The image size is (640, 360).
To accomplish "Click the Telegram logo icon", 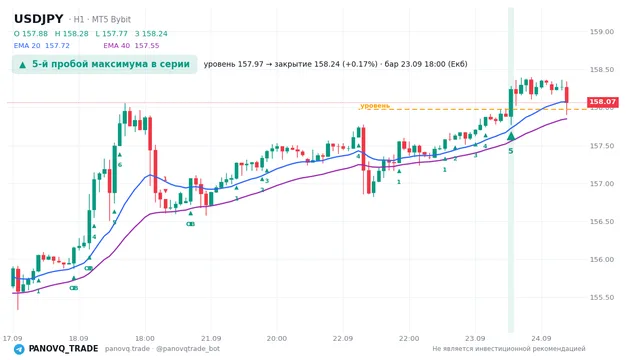I will [19, 349].
